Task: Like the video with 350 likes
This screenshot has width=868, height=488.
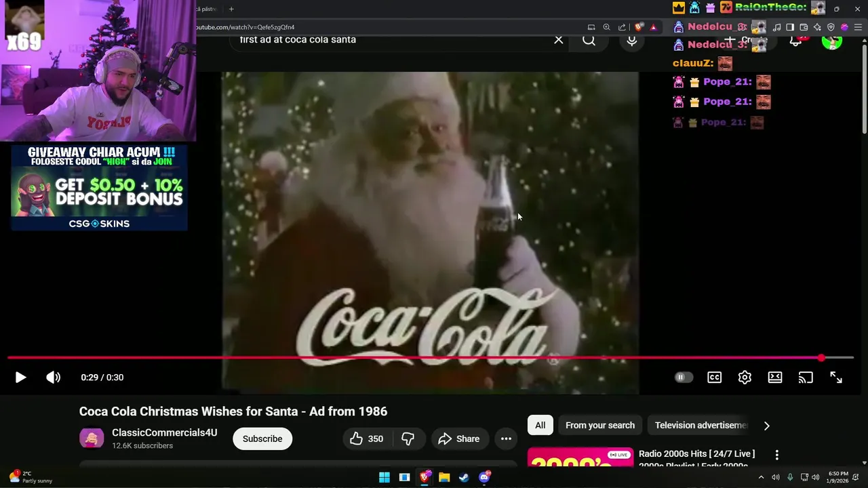Action: pyautogui.click(x=366, y=439)
